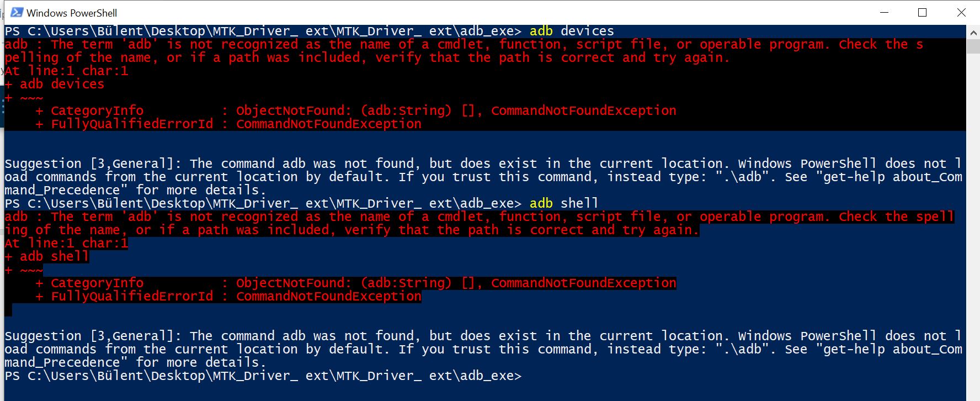The image size is (980, 401).
Task: Click "CategoryInfo" under the adb shell error
Action: (x=97, y=283)
